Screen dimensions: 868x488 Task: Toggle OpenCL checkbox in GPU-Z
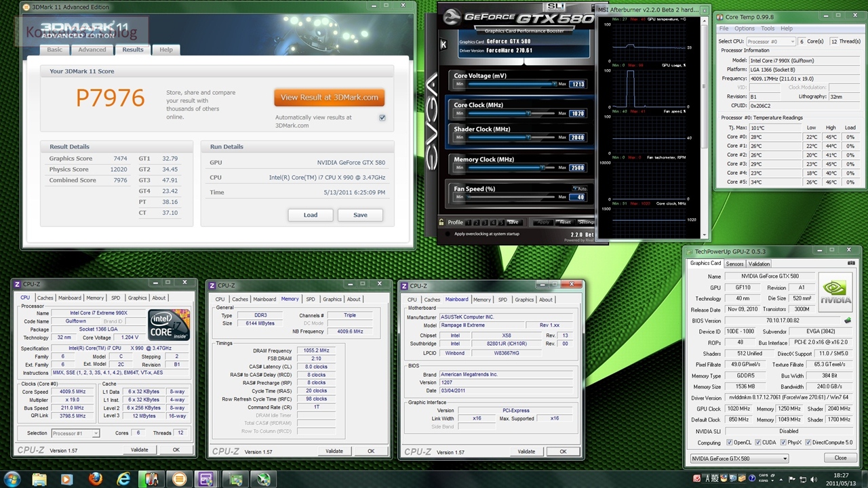pyautogui.click(x=730, y=443)
